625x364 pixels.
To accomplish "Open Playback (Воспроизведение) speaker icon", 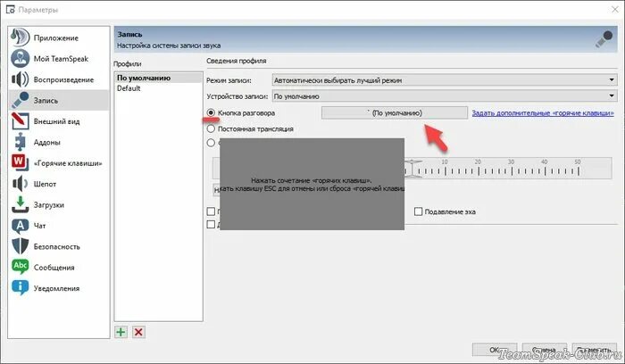I will tap(20, 79).
